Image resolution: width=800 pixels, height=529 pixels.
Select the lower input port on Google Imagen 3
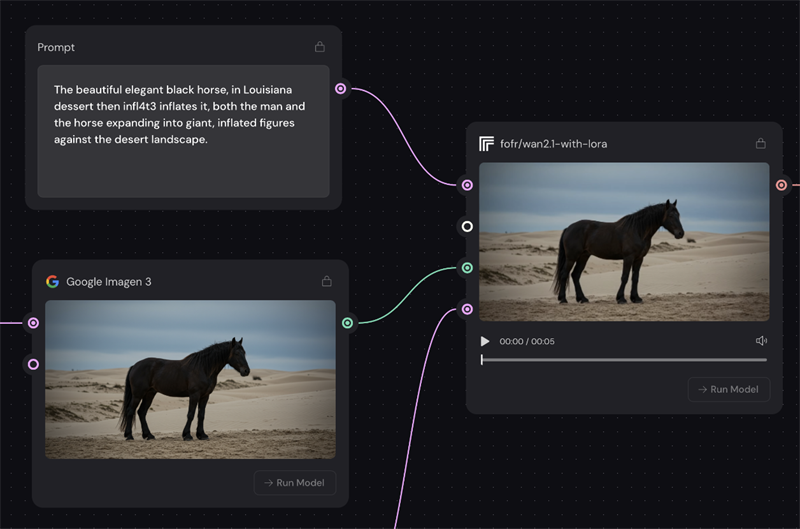pos(33,364)
